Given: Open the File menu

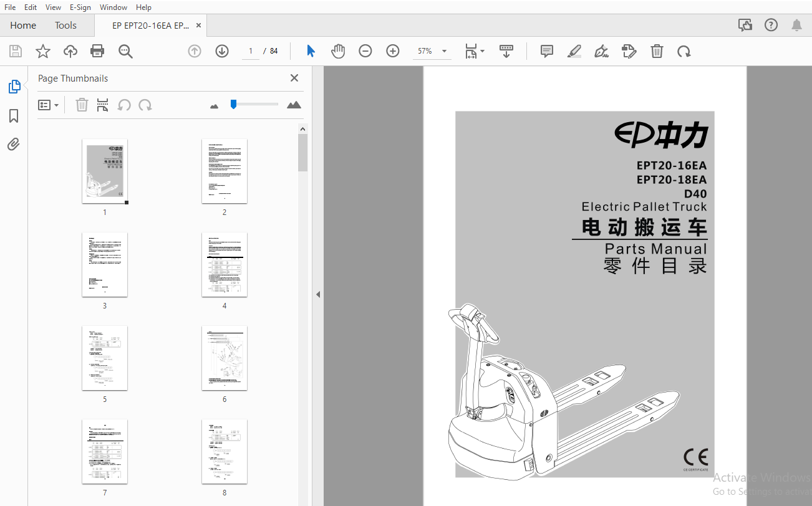Looking at the screenshot, I should (10, 7).
